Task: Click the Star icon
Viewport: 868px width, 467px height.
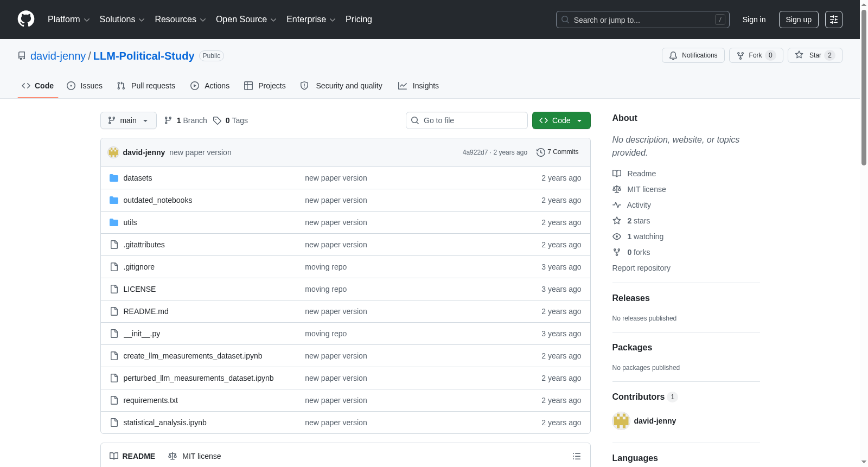Action: click(799, 55)
